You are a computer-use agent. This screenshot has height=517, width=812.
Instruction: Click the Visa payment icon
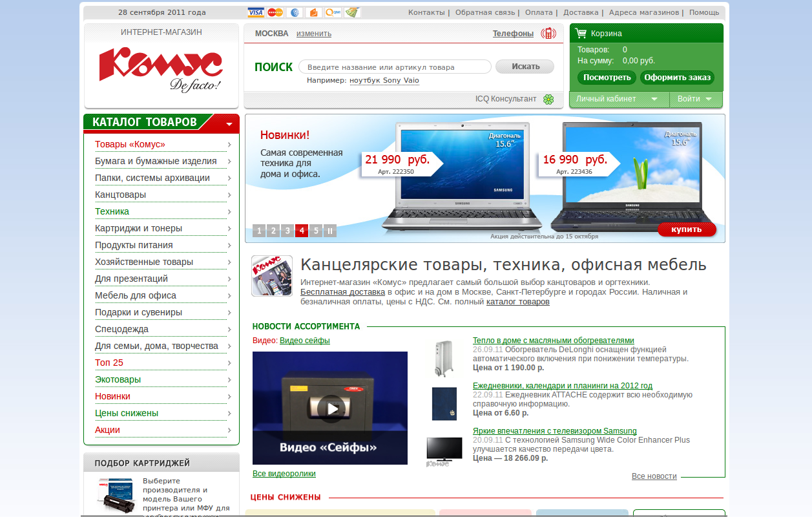[x=256, y=12]
